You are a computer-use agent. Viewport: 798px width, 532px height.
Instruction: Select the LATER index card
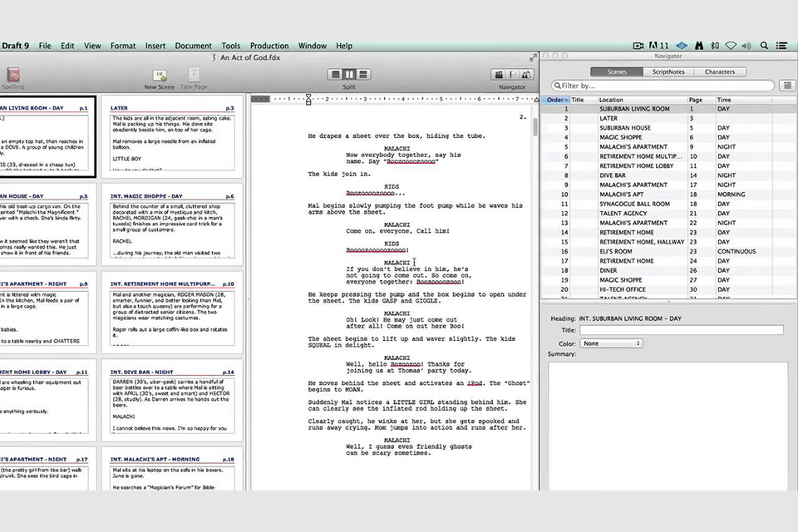click(x=173, y=136)
